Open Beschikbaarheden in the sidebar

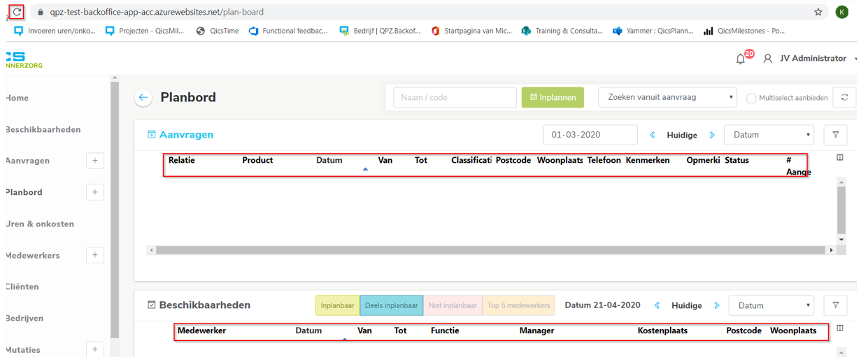click(43, 129)
